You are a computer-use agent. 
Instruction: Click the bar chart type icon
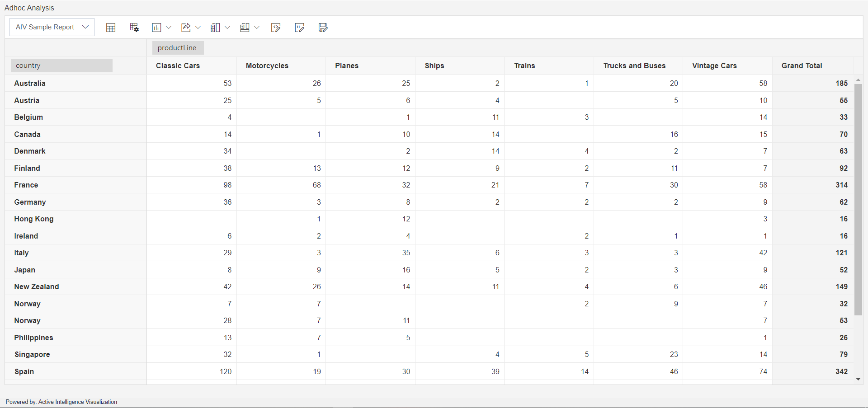pyautogui.click(x=156, y=28)
